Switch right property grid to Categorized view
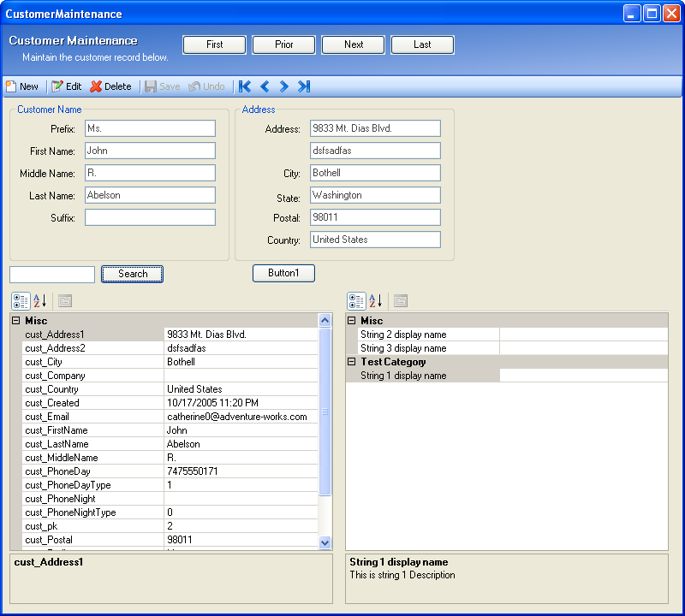This screenshot has height=616, width=685. pos(357,301)
